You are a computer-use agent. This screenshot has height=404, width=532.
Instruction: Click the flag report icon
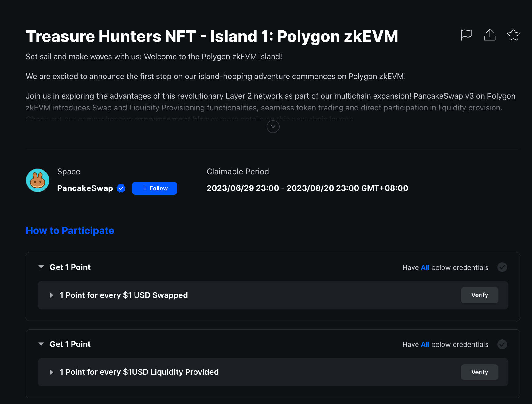(x=466, y=34)
